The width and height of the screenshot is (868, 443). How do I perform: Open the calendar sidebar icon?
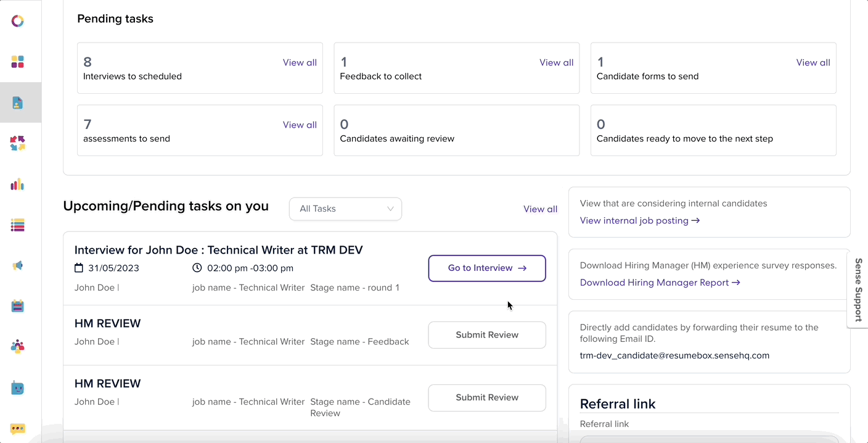point(18,306)
